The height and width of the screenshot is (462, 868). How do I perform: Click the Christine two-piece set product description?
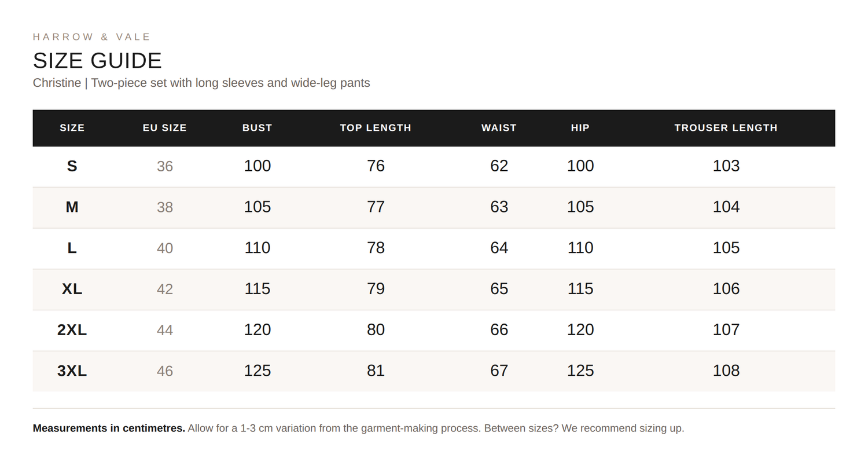coord(201,83)
